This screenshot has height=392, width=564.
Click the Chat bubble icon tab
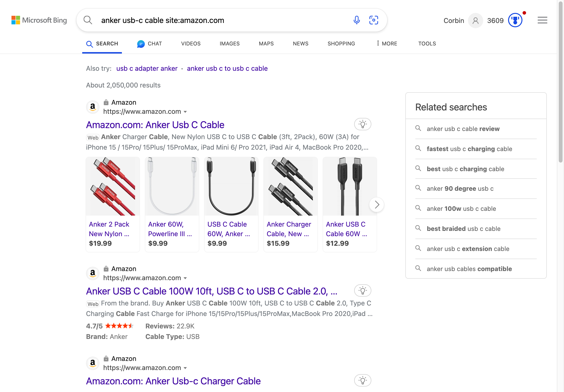click(x=141, y=44)
